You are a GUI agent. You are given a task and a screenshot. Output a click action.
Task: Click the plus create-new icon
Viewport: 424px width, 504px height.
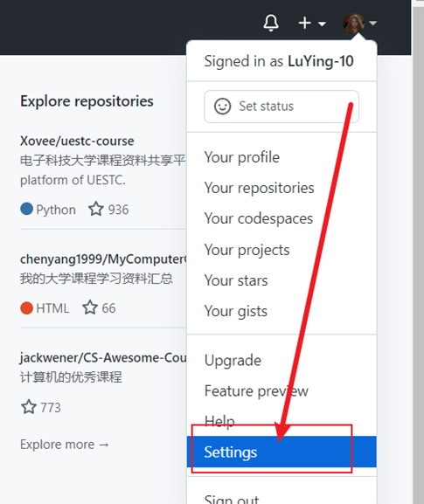tap(304, 23)
